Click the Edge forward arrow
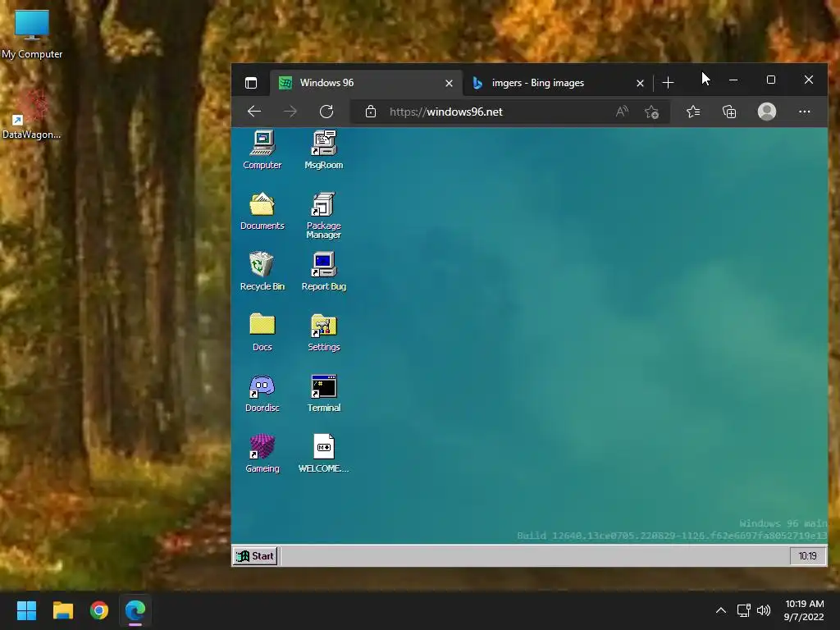The image size is (840, 630). (x=290, y=112)
